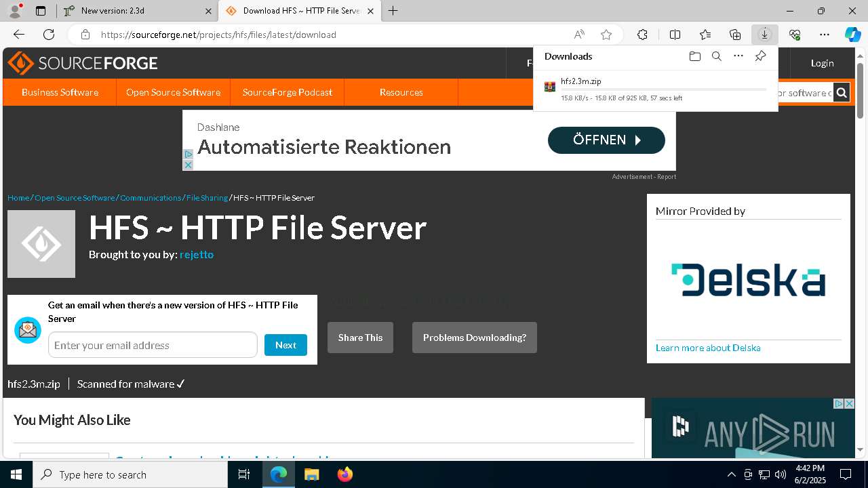This screenshot has height=488, width=868.
Task: Launch Firefox from taskbar
Action: (344, 474)
